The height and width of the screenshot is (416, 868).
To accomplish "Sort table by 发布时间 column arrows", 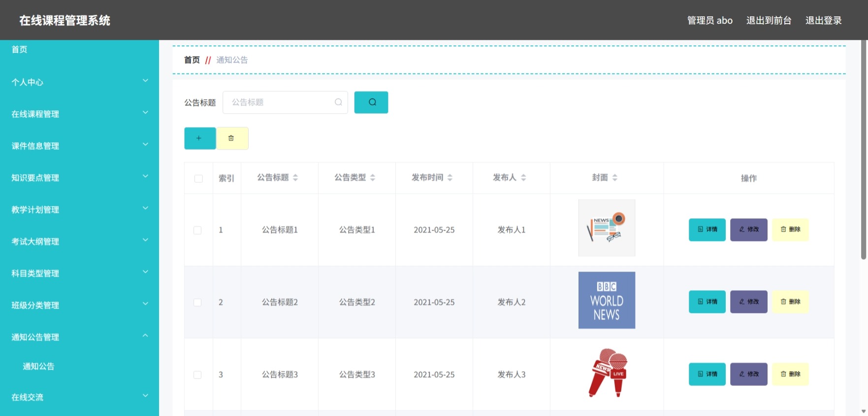I will coord(450,177).
